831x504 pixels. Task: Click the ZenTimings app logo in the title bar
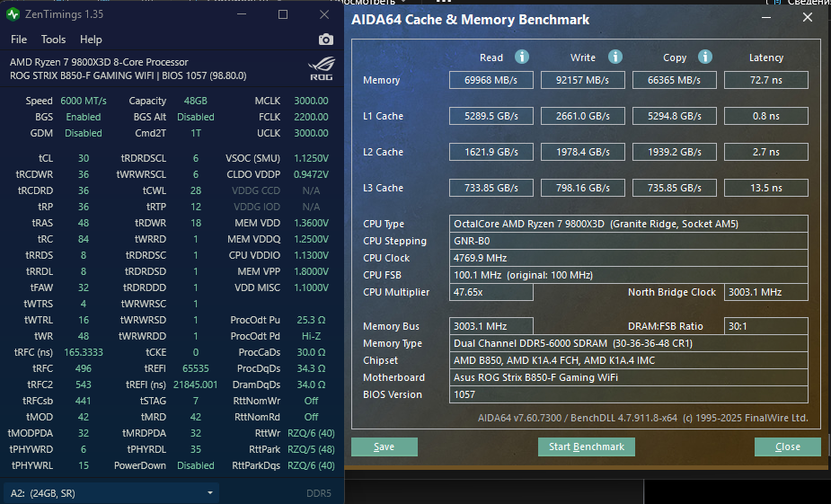[13, 14]
